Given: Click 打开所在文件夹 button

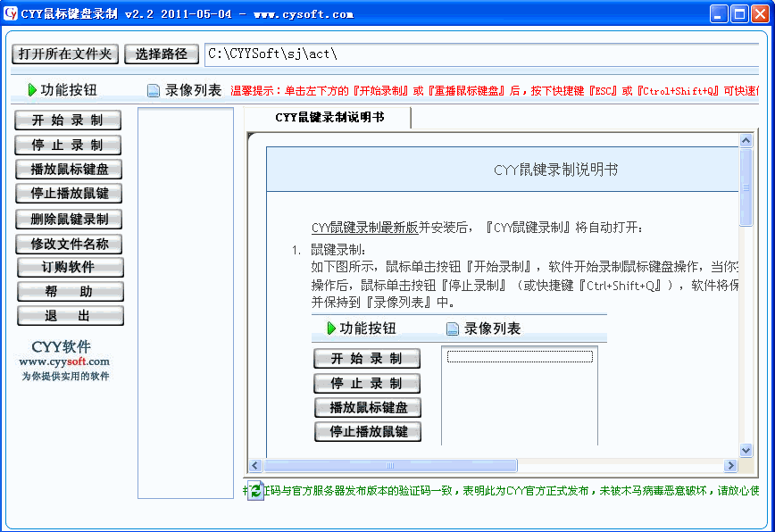Looking at the screenshot, I should [x=65, y=54].
